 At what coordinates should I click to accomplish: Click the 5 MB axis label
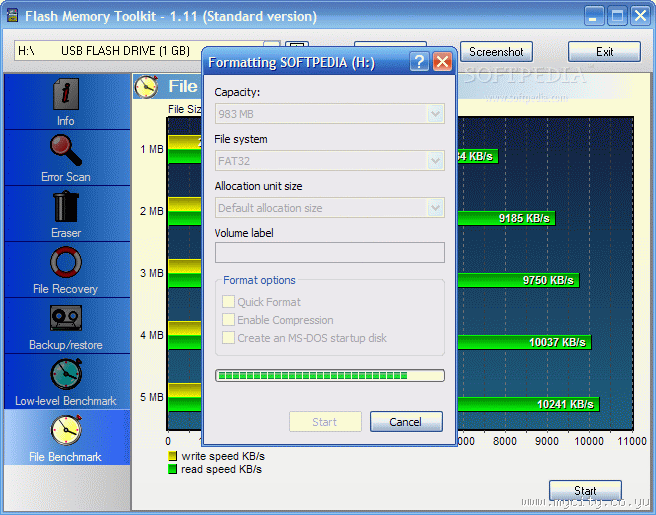coord(152,397)
